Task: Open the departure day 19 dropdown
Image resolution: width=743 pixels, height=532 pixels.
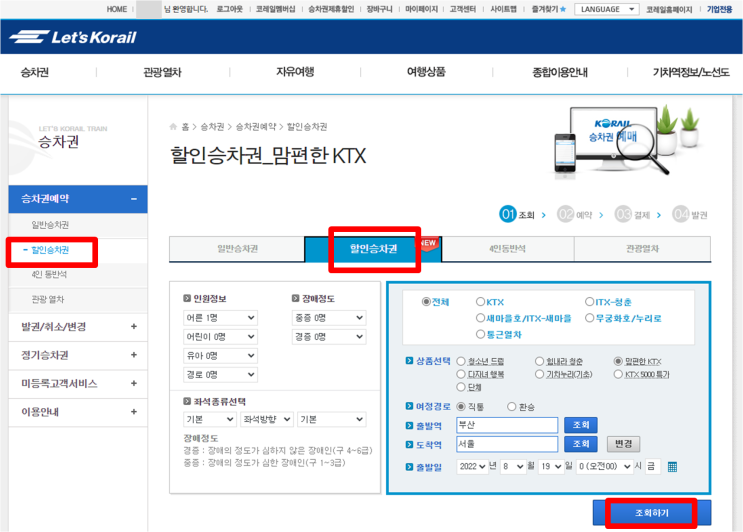Action: [x=551, y=467]
